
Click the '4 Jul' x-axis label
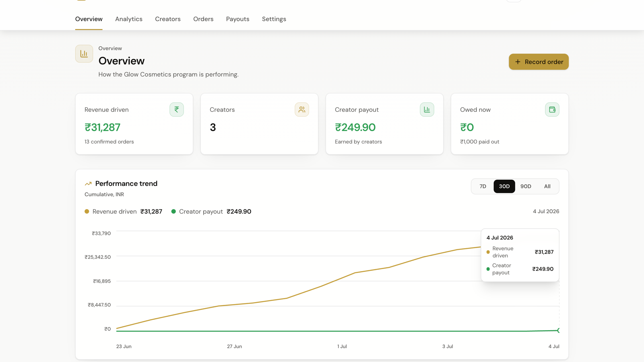click(554, 346)
